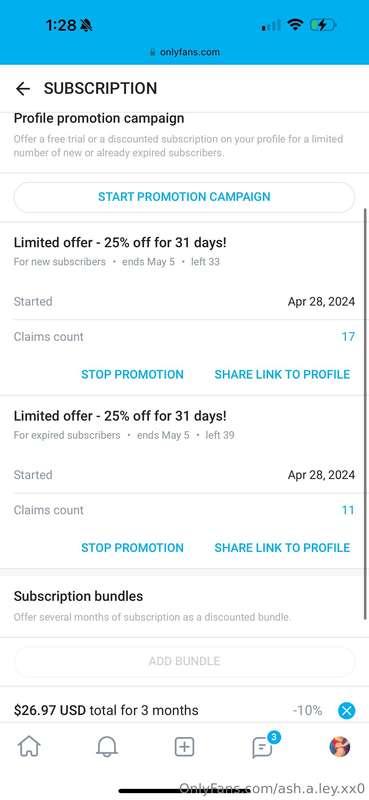369x800 pixels.
Task: Tap the Wi-Fi icon in status bar
Action: coord(294,25)
